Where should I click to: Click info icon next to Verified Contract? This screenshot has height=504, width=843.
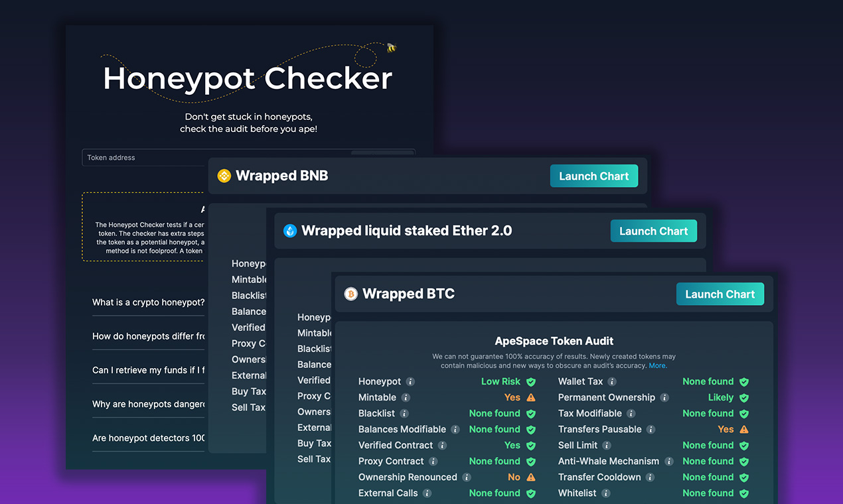point(442,445)
